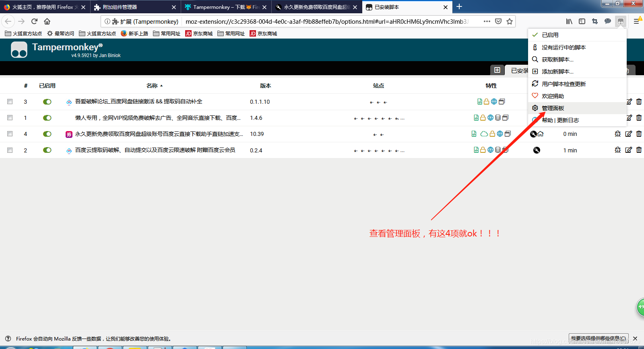Click the new script plus tab
The width and height of the screenshot is (644, 349).
497,70
